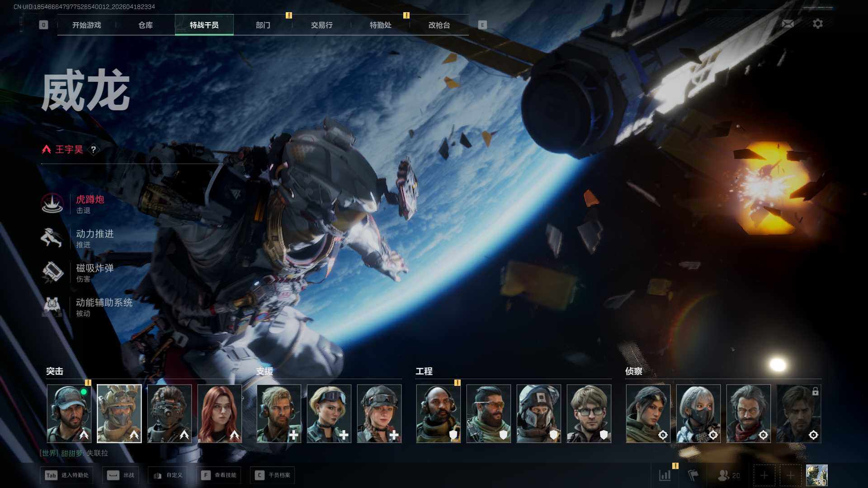868x488 pixels.
Task: Open the statistics bar chart icon
Action: click(x=665, y=475)
